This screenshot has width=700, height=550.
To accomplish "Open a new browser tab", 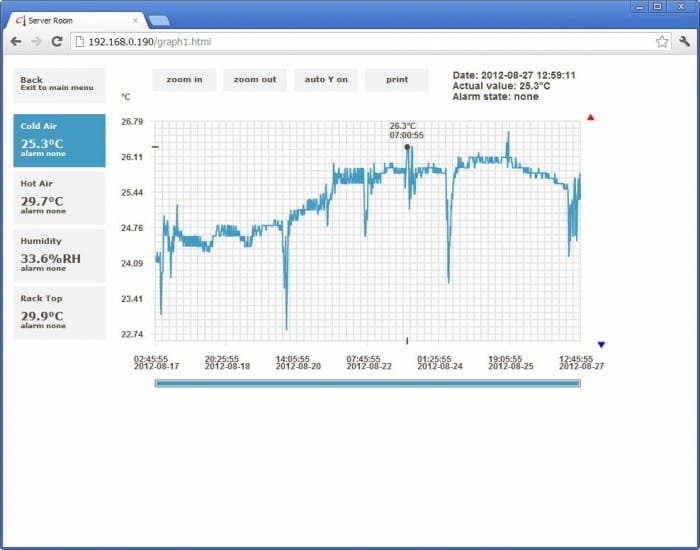I will click(159, 20).
